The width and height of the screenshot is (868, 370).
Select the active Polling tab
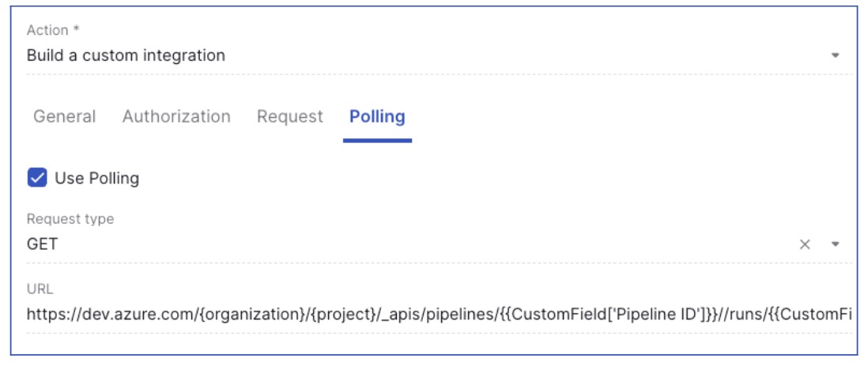(x=377, y=116)
